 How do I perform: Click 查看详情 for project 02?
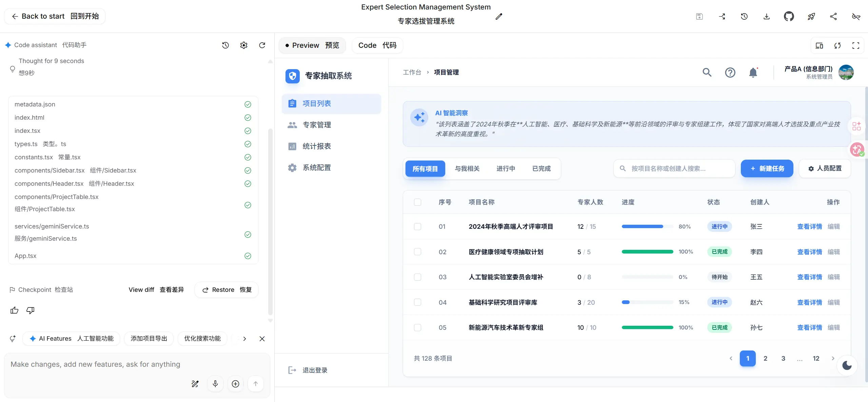click(x=809, y=252)
